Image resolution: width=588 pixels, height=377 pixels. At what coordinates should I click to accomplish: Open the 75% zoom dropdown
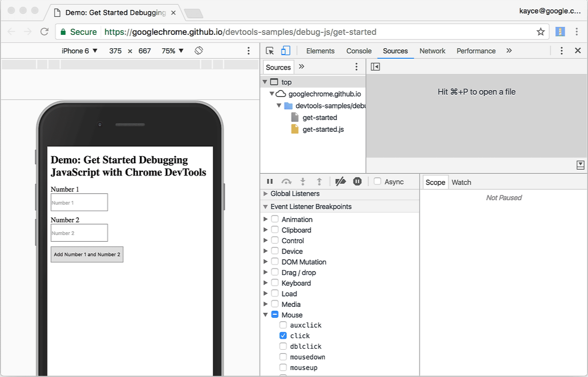click(x=172, y=51)
